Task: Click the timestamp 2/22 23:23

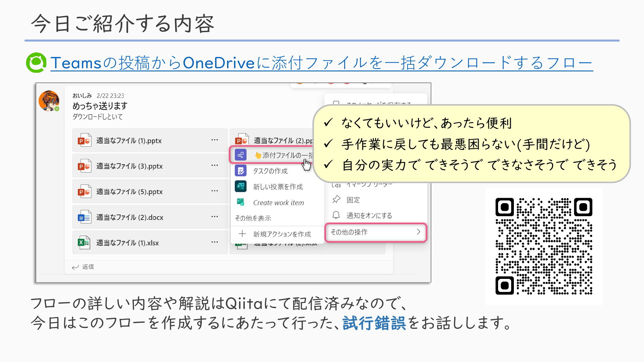Action: [x=110, y=96]
